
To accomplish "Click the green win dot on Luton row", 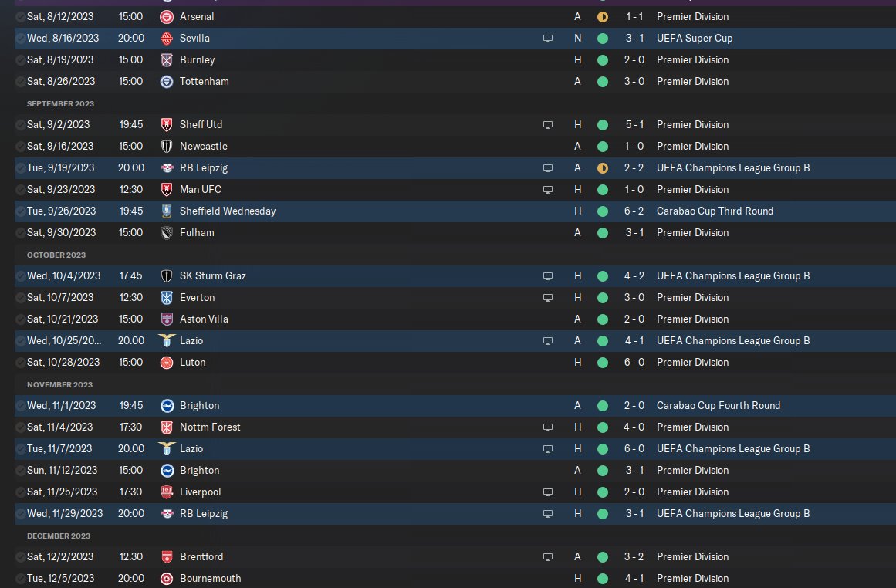I will click(x=602, y=362).
